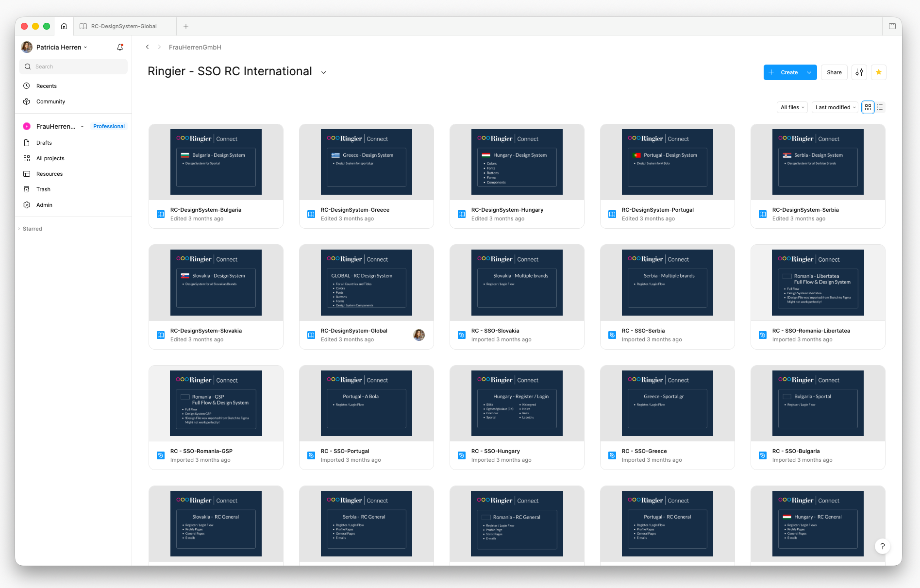Click design file icon of RC - SSO-Portugal
The width and height of the screenshot is (920, 588).
pyautogui.click(x=311, y=455)
